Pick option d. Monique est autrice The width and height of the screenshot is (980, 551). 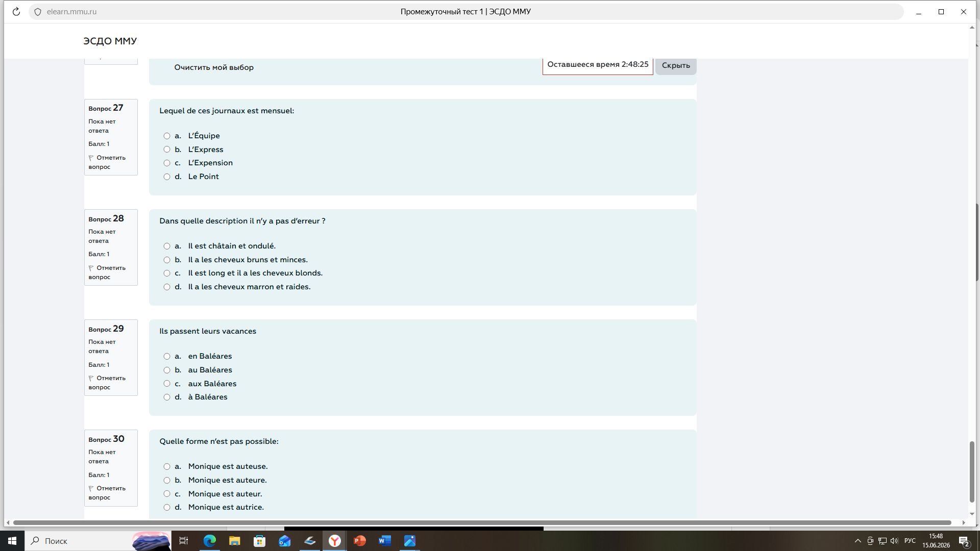pos(167,508)
